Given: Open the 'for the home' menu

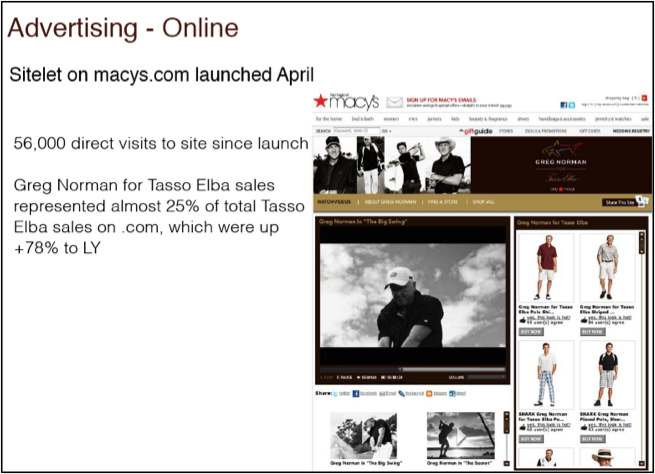Looking at the screenshot, I should [x=329, y=119].
